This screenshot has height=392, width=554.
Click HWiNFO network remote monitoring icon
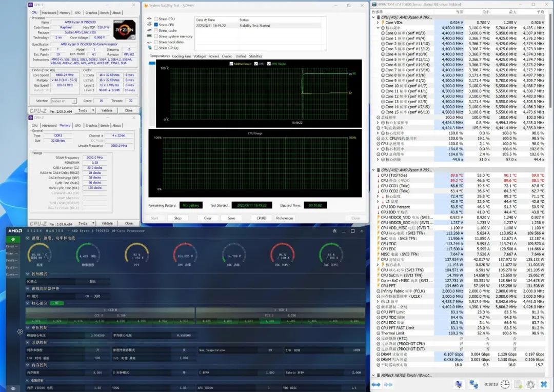coord(473,384)
